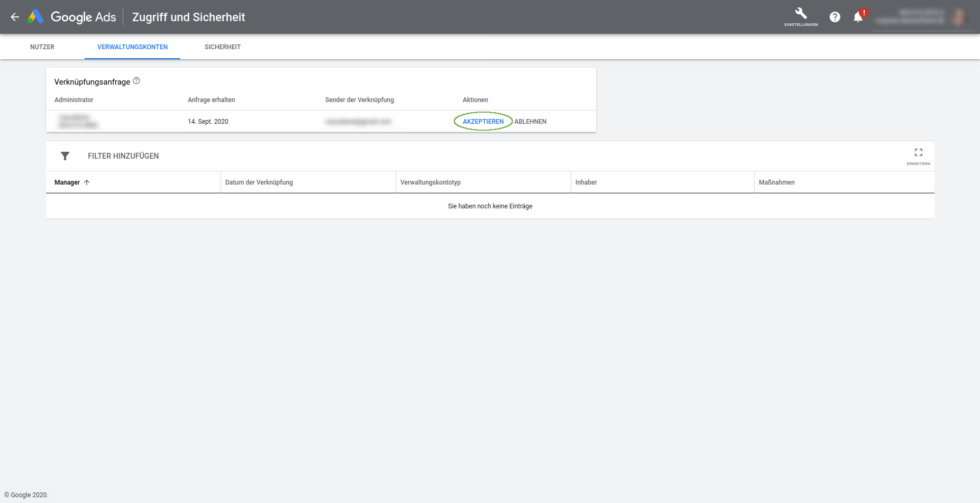Decline the request with Ablehnen

click(530, 122)
